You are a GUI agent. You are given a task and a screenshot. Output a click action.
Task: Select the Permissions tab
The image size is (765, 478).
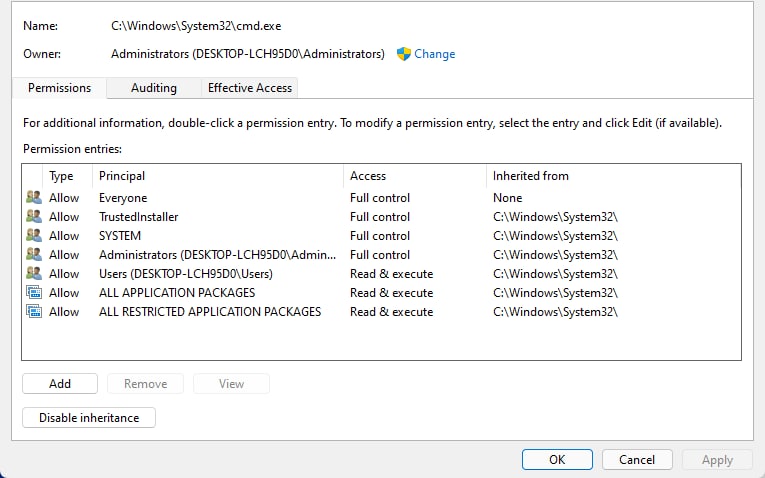click(60, 88)
